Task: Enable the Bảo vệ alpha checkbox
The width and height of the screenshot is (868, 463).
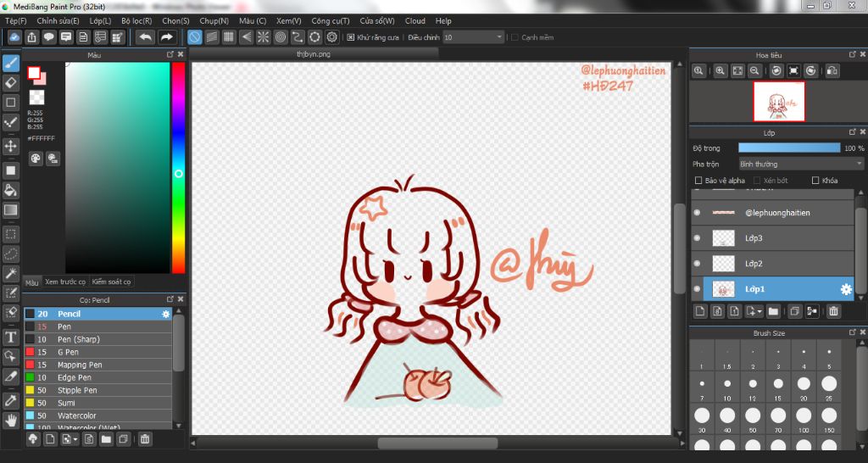Action: pos(698,181)
